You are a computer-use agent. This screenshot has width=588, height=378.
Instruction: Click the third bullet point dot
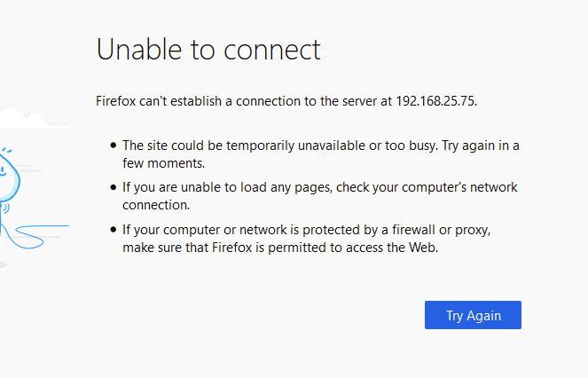[x=114, y=229]
